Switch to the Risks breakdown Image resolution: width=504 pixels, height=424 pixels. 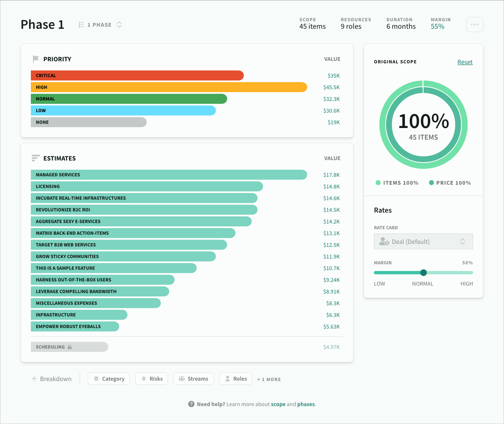(151, 379)
